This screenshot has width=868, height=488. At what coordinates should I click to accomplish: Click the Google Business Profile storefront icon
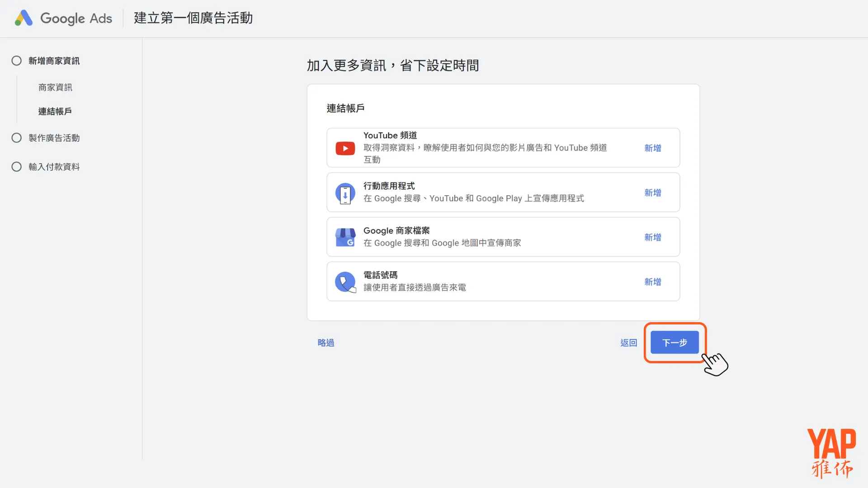pyautogui.click(x=345, y=238)
